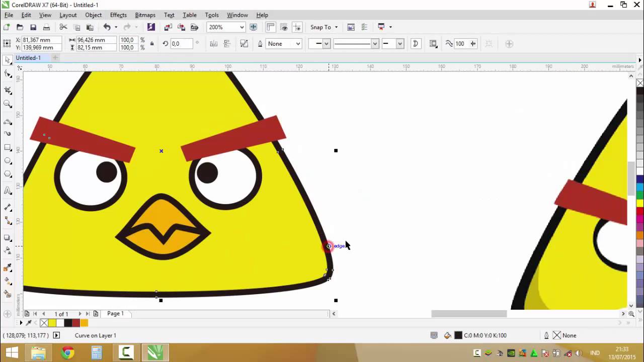Open Chrome from the Windows taskbar
This screenshot has height=362, width=644.
point(67,353)
